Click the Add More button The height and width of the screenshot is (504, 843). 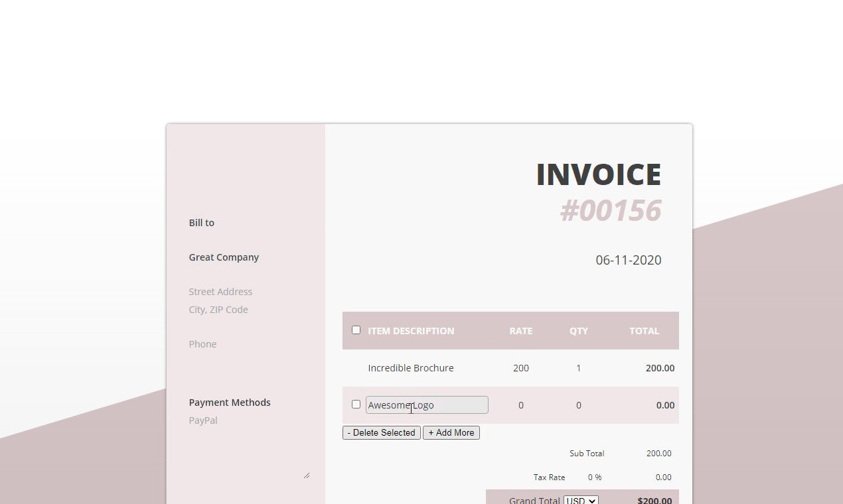[x=451, y=432]
